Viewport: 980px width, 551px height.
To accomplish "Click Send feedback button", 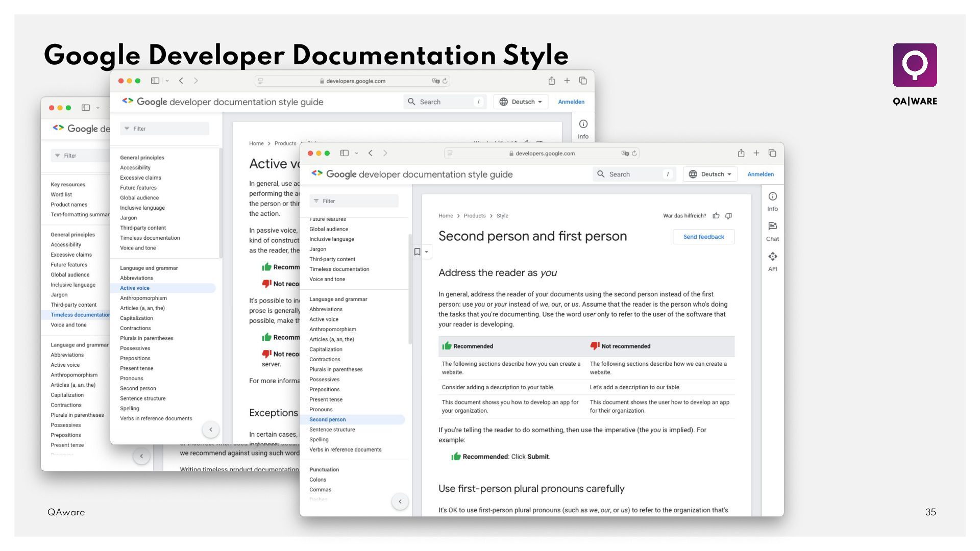I will tap(703, 237).
